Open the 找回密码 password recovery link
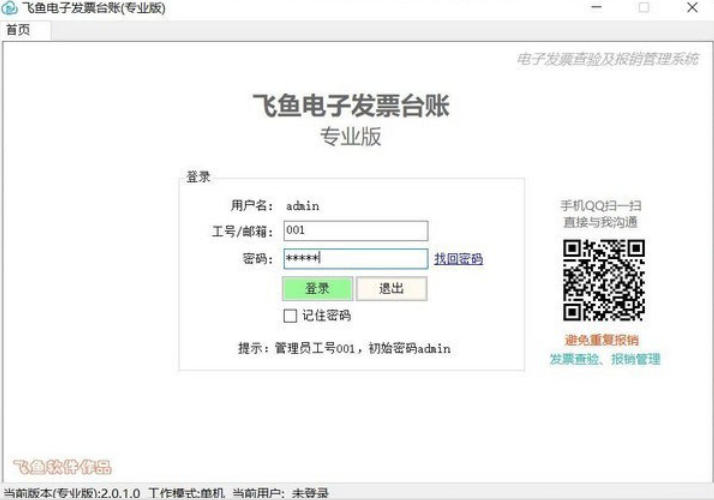The width and height of the screenshot is (714, 500). tap(459, 259)
